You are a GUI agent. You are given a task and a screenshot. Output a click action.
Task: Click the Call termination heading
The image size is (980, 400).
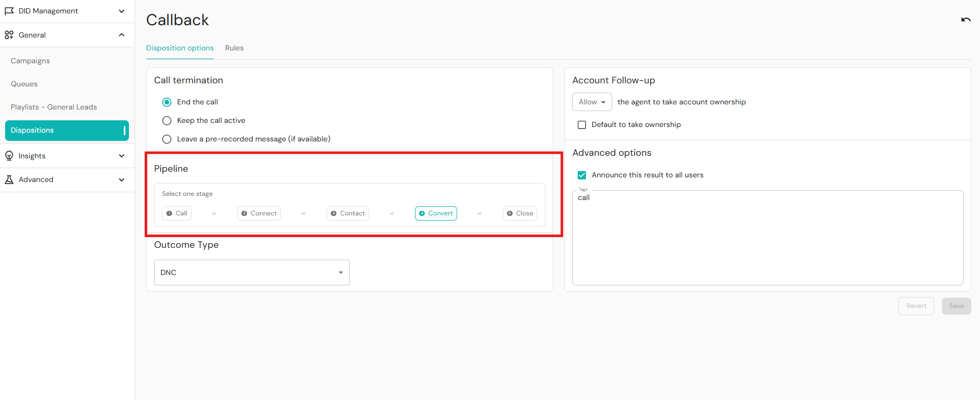click(x=189, y=80)
